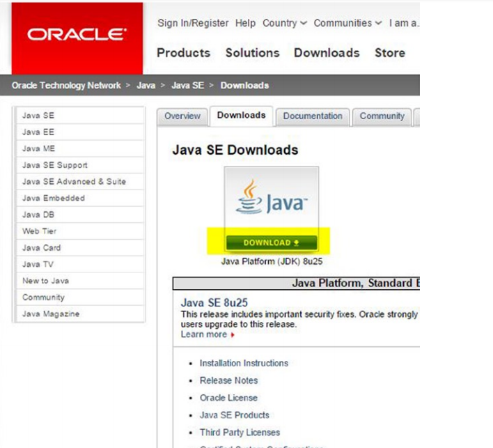This screenshot has height=448, width=493.
Task: Open Java SE Support sidebar item
Action: pos(80,165)
